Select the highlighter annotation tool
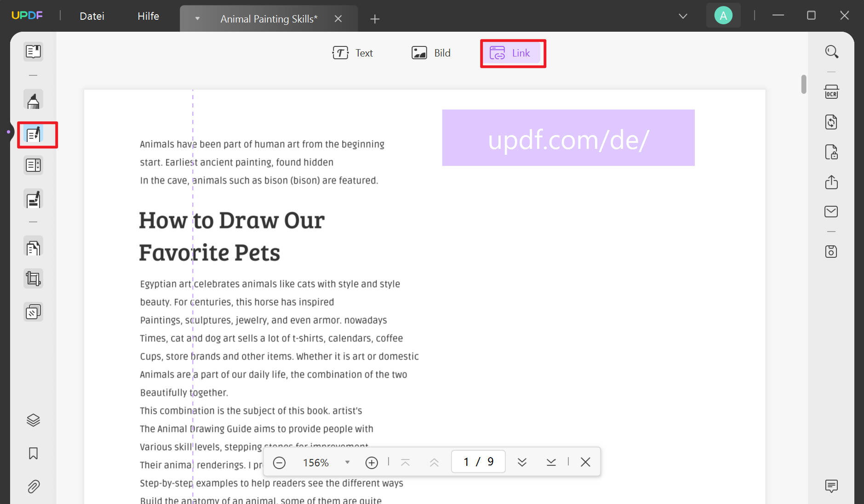 click(x=33, y=100)
